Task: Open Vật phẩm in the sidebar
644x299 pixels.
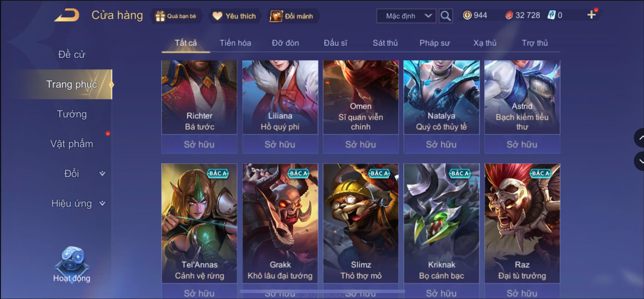Action: coord(72,144)
